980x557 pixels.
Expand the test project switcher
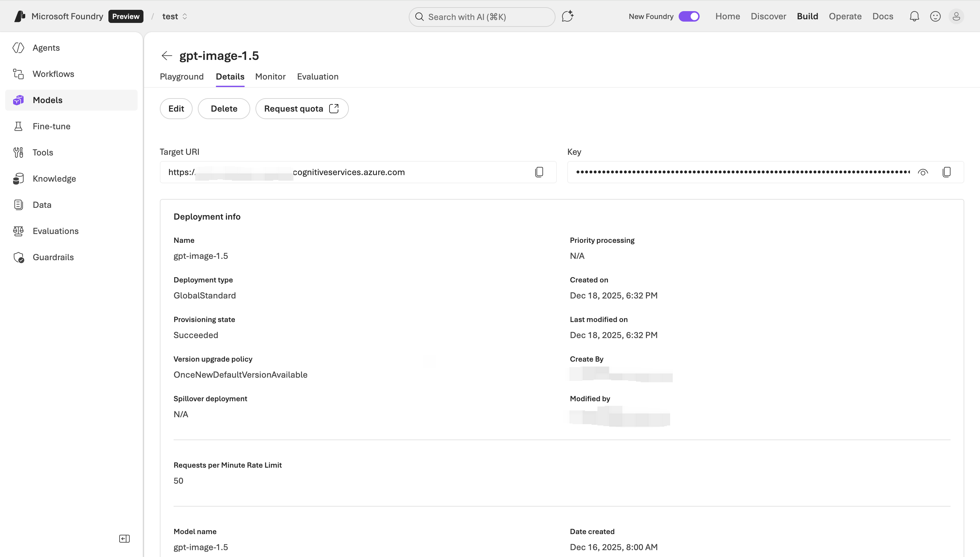click(x=175, y=16)
